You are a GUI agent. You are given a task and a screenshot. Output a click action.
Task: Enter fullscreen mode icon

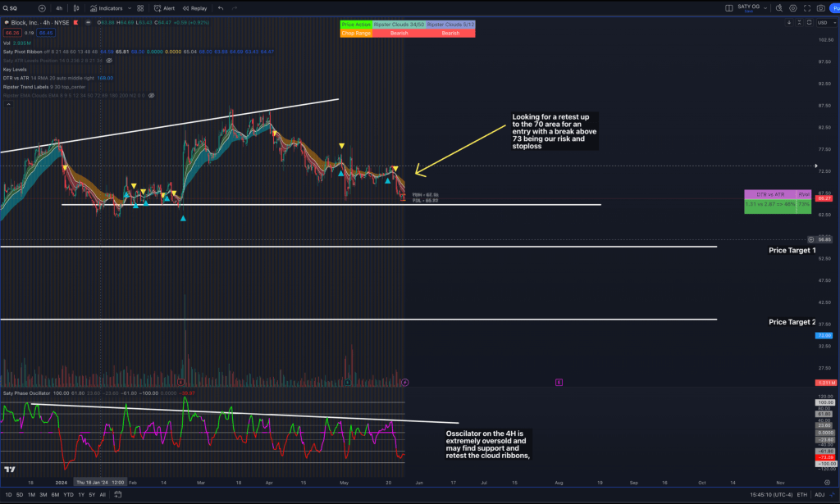click(806, 8)
